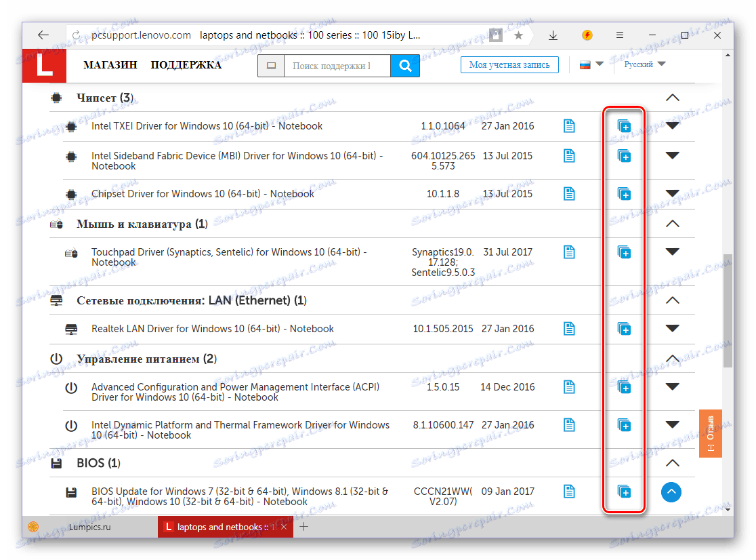Image resolution: width=756 pixels, height=560 pixels.
Task: Open readme document for Realtek LAN Driver
Action: point(569,329)
